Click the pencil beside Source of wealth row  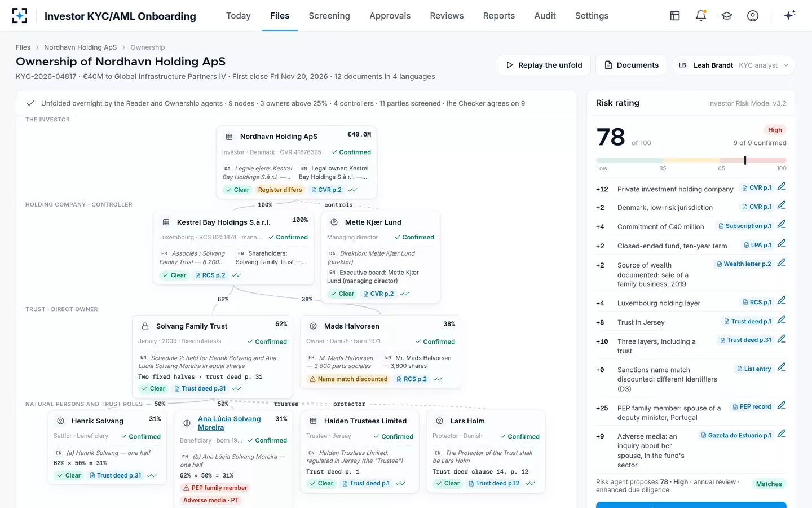(782, 263)
